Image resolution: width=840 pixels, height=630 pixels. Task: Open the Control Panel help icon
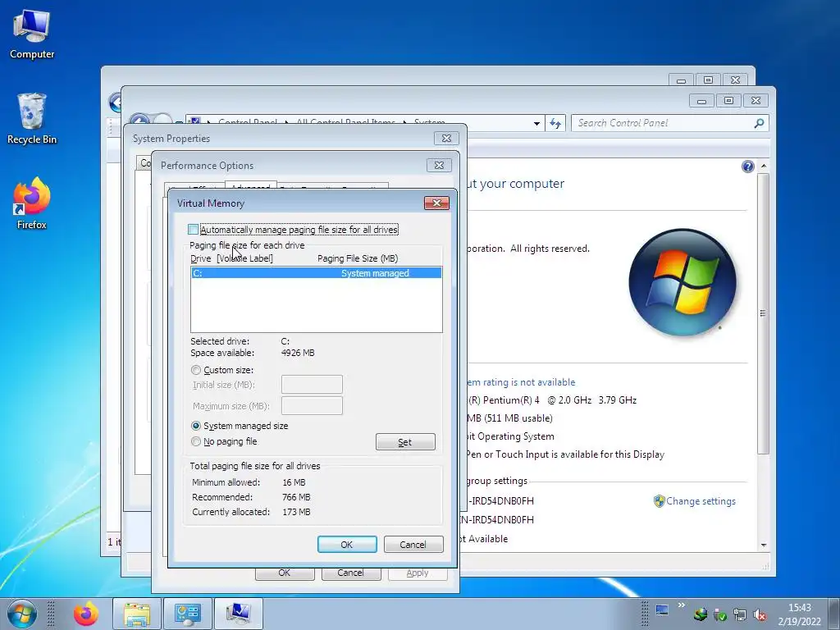(x=748, y=167)
